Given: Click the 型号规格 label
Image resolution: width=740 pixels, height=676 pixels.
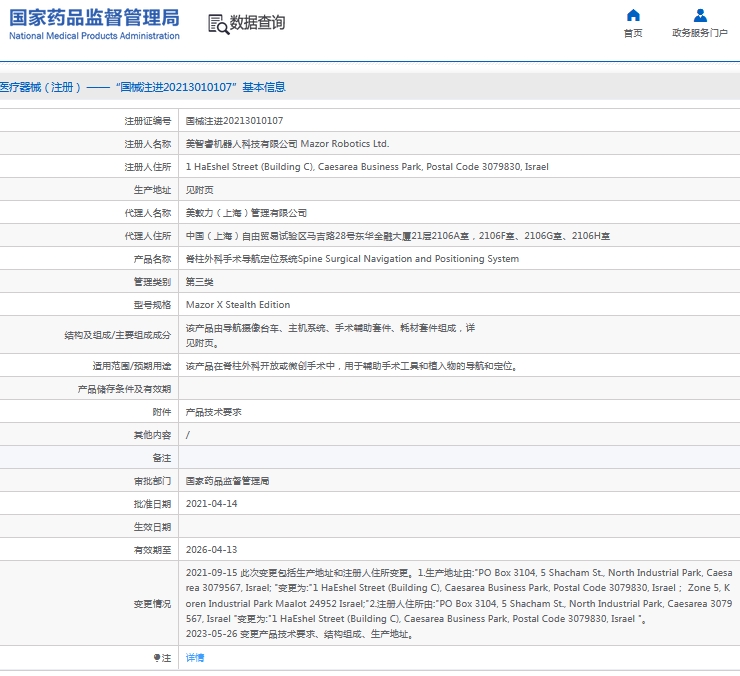Looking at the screenshot, I should 152,305.
